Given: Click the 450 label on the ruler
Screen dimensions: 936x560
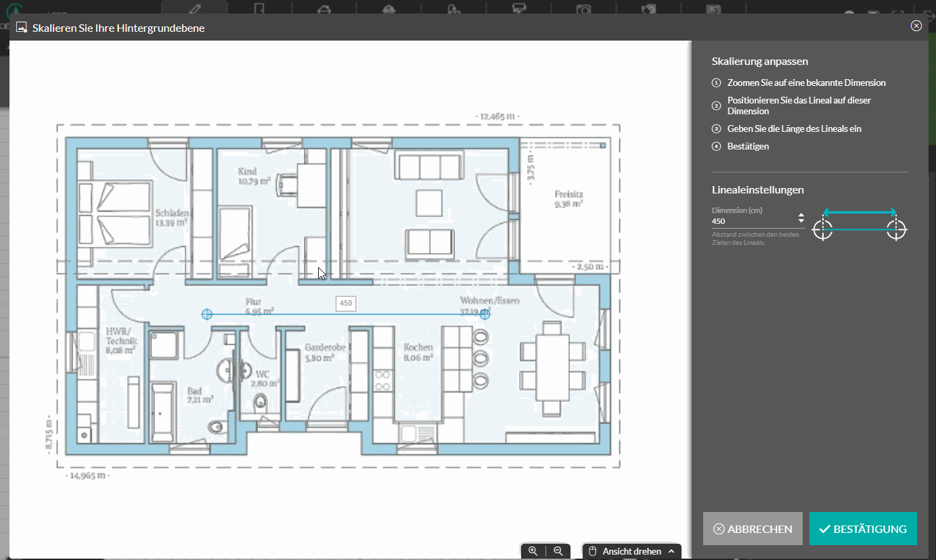Looking at the screenshot, I should [x=346, y=304].
